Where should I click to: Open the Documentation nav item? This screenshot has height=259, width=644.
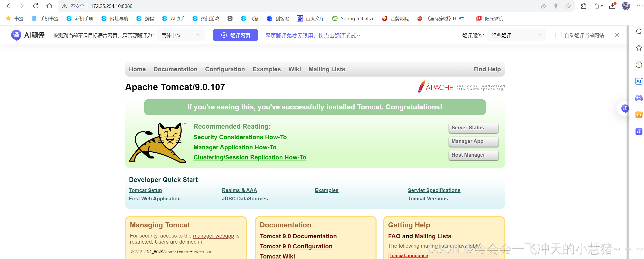[175, 69]
